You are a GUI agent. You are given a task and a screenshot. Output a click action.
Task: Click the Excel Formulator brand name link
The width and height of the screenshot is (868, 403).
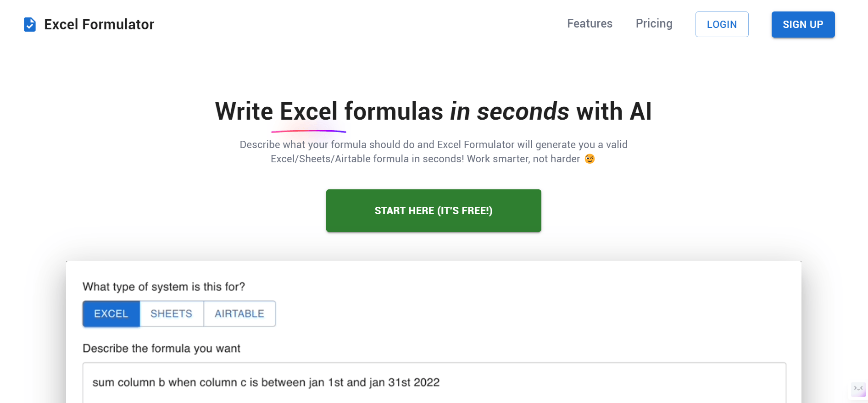(99, 24)
